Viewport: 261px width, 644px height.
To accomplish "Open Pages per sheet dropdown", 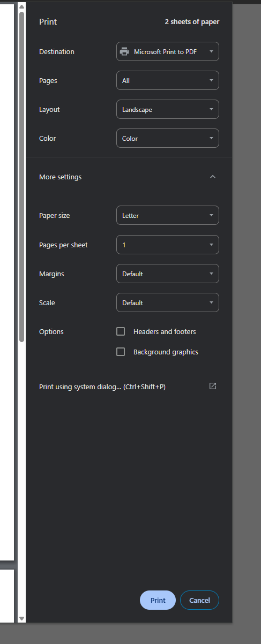I will pos(168,245).
